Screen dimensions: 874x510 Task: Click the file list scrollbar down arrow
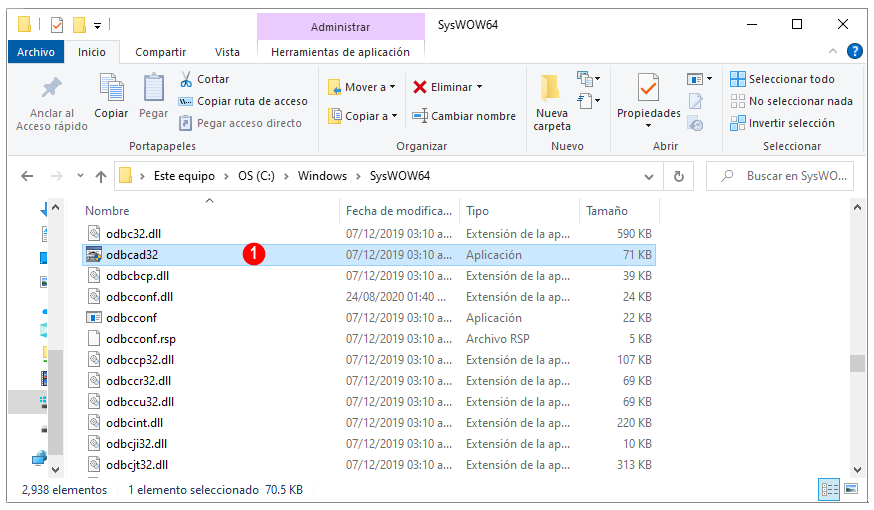(x=857, y=469)
